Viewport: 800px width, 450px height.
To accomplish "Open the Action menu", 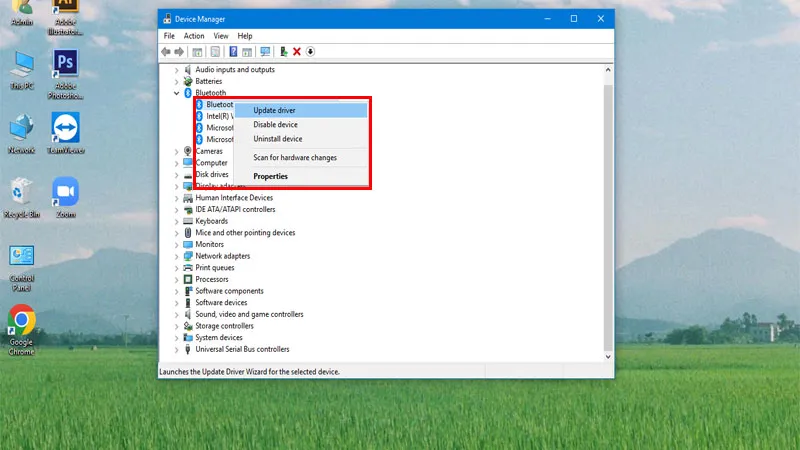I will point(194,36).
